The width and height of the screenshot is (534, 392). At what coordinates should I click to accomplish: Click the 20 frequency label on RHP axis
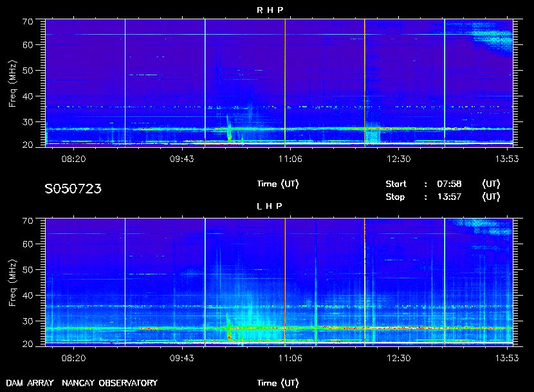(x=28, y=145)
